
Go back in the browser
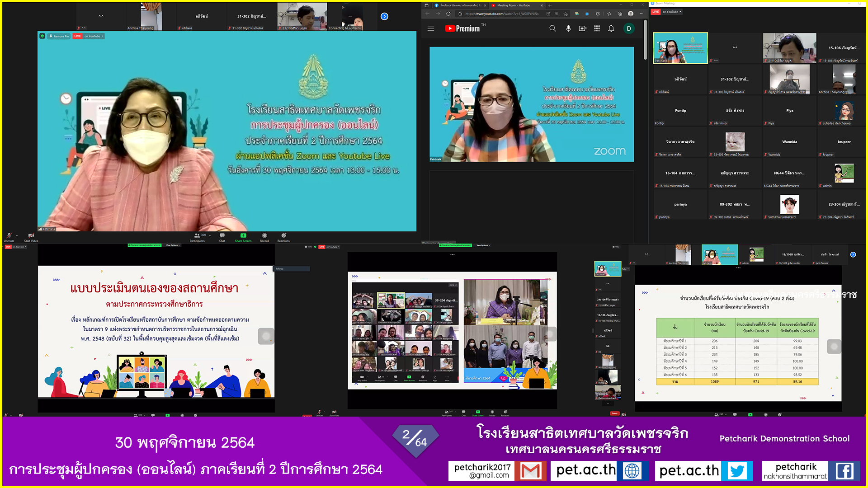tap(428, 14)
